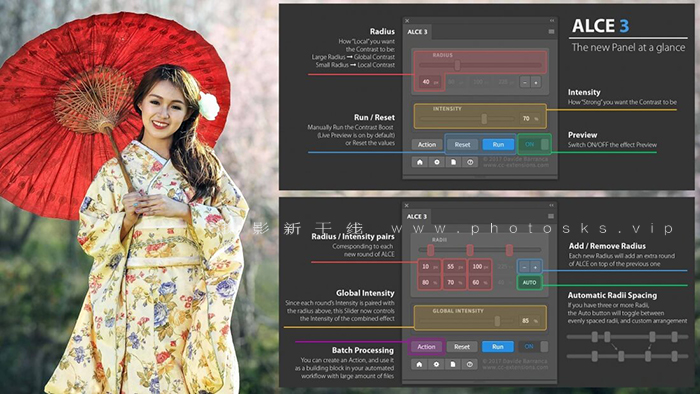Viewport: 700px width, 394px height.
Task: Select the round face icon in the lower panel's icon row
Action: tap(470, 365)
